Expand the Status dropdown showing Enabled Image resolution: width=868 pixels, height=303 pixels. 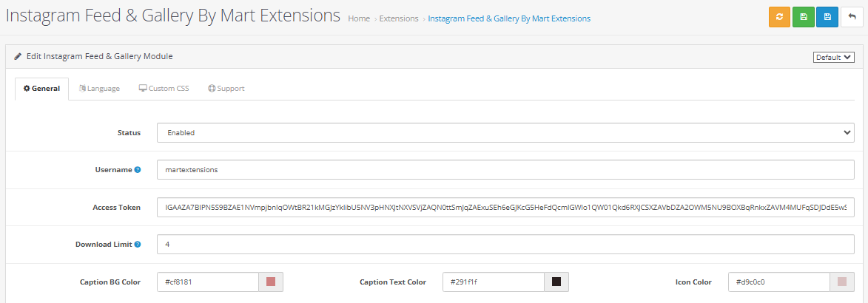tap(505, 133)
